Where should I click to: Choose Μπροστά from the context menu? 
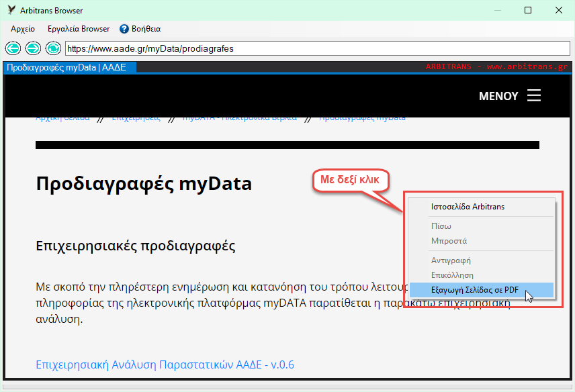[x=481, y=241]
